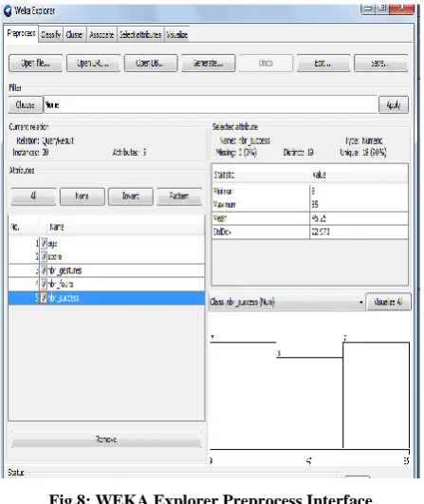Toggle checkbox for nbr_success
The image size is (424, 504).
(x=44, y=298)
